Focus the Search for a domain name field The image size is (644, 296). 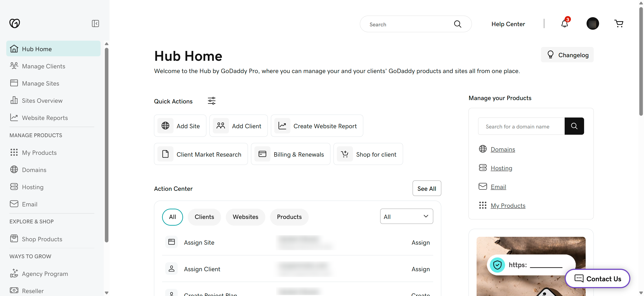click(521, 126)
